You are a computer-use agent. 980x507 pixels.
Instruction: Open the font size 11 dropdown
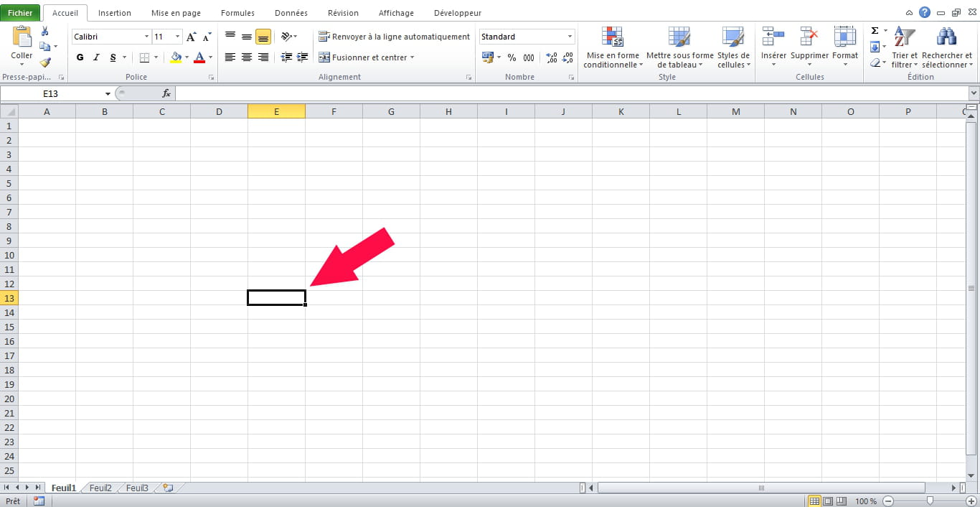point(177,37)
